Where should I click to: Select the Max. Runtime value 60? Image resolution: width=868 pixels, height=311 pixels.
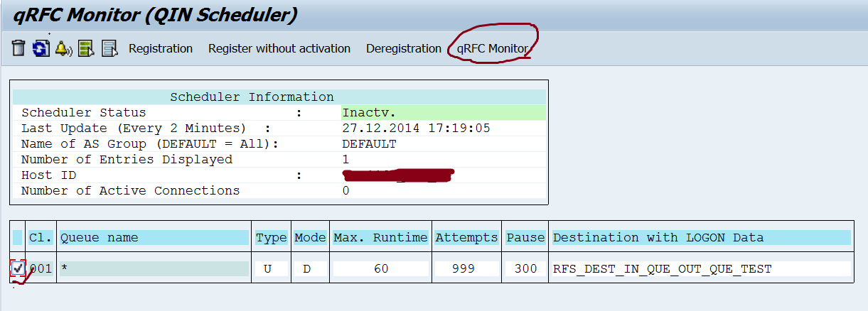(x=380, y=268)
